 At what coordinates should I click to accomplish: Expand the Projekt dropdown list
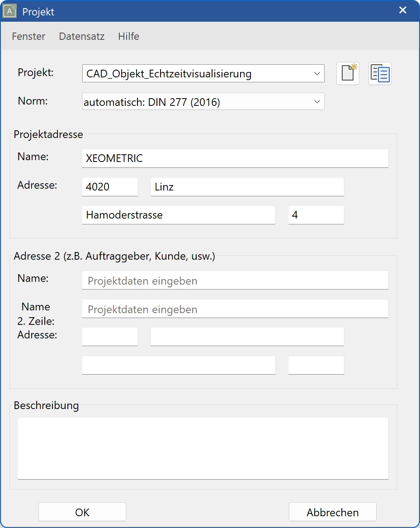[x=317, y=73]
